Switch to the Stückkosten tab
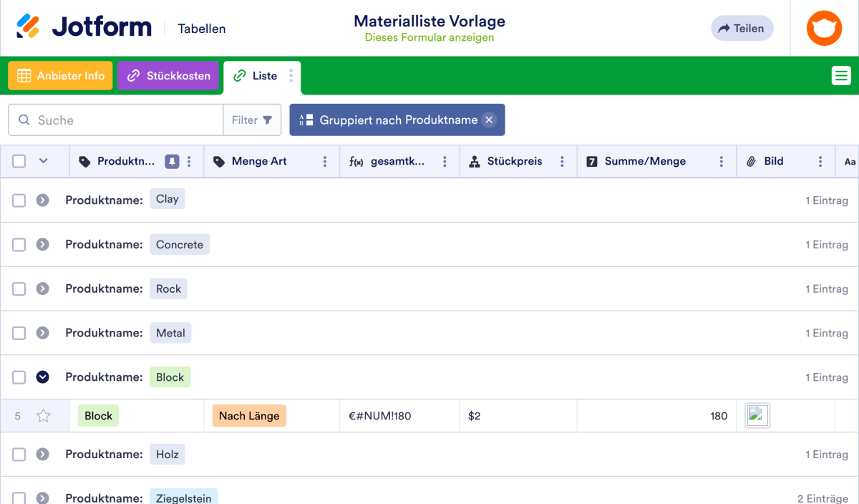 pos(168,75)
